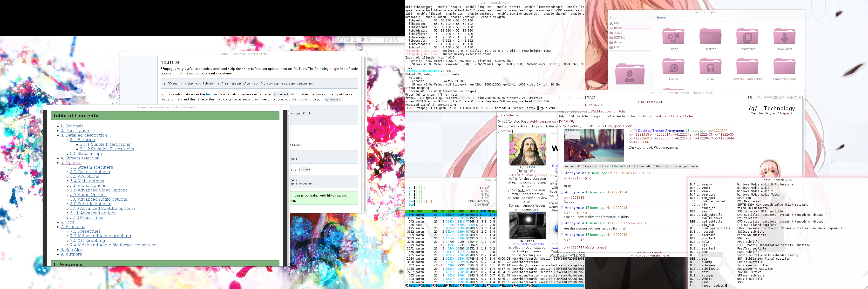Viewport: 868px width, 289px height.
Task: Open the Amarok wolf tray icon
Action: [x=341, y=40]
